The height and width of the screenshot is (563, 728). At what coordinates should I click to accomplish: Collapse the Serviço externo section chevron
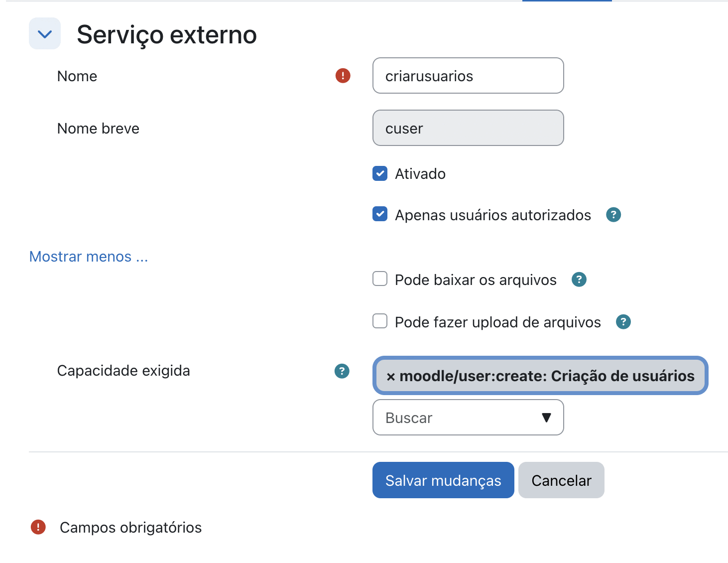(x=45, y=34)
